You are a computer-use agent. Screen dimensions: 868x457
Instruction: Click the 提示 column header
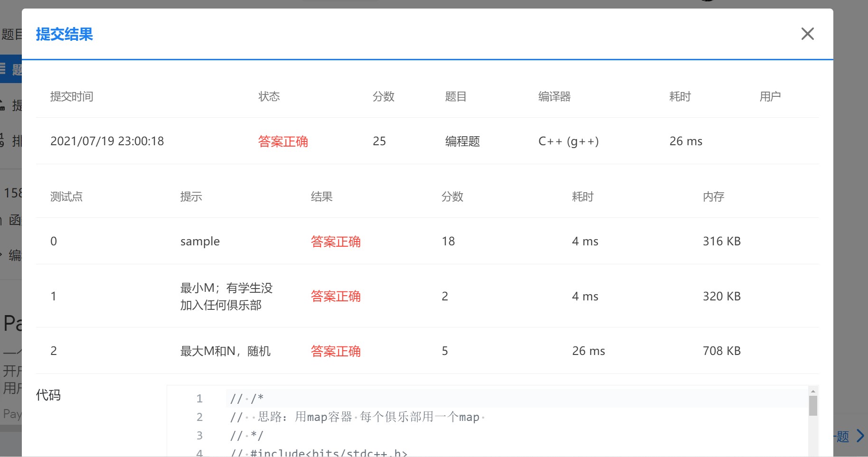191,196
